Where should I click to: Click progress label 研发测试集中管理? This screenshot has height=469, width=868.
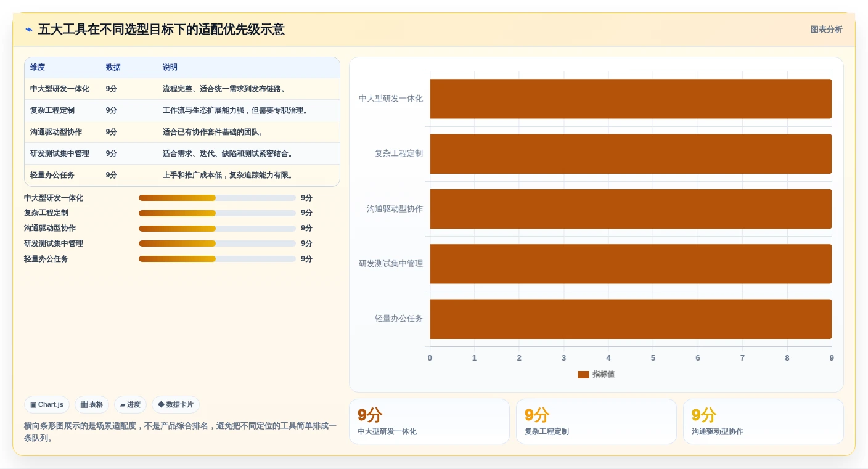54,243
